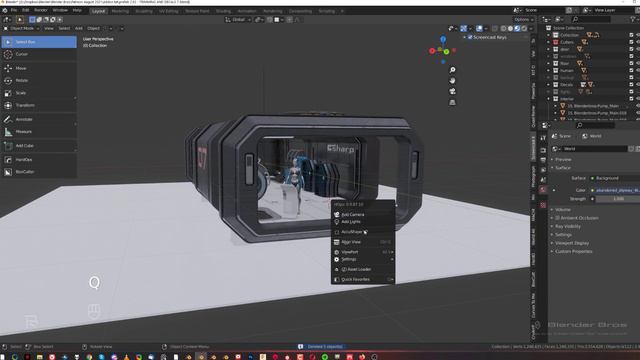Screen dimensions: 640x360
Task: Click the blue Z axis on gizmo
Action: pos(443,39)
